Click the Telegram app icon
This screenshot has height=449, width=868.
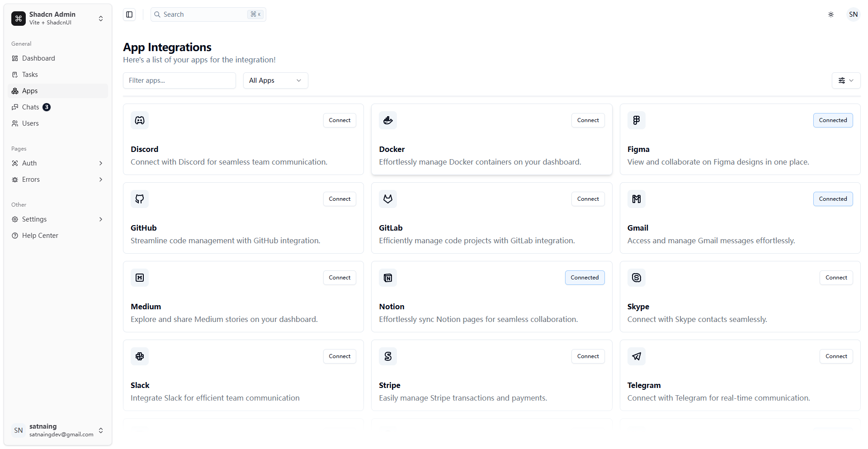(637, 356)
